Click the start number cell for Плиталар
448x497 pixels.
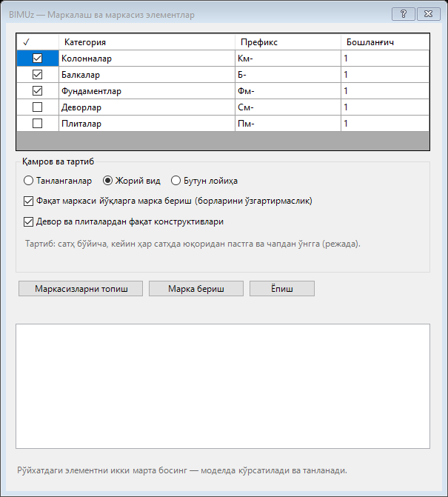click(x=385, y=123)
